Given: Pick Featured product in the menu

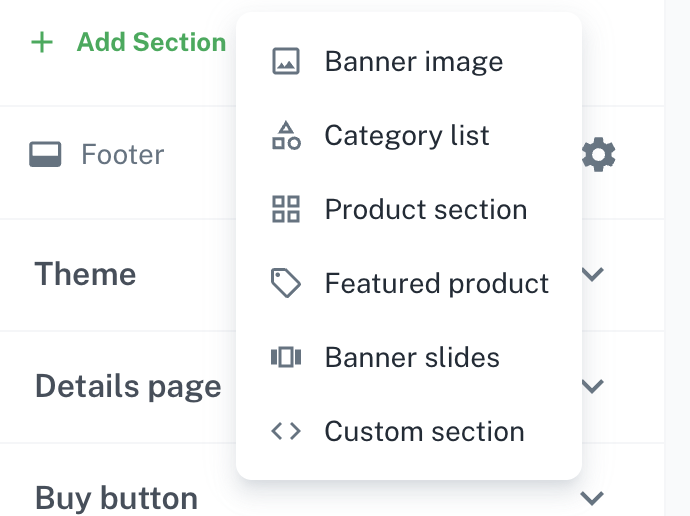Looking at the screenshot, I should (436, 284).
